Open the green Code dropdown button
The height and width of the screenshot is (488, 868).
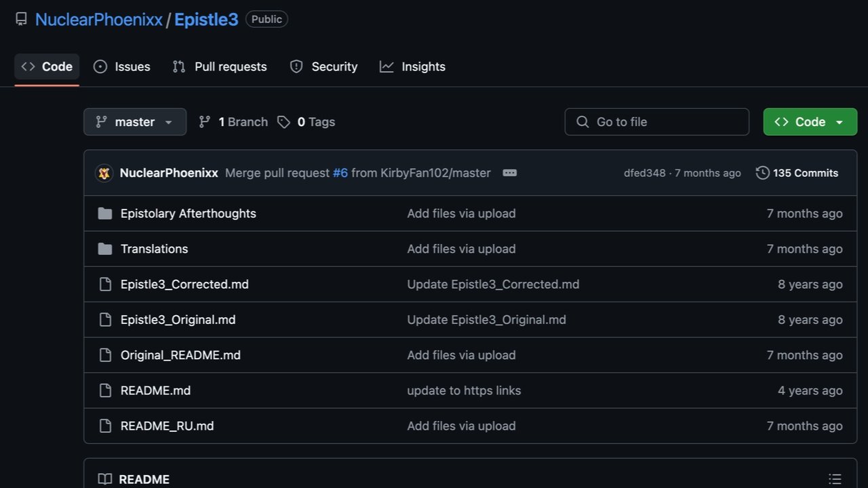point(810,122)
